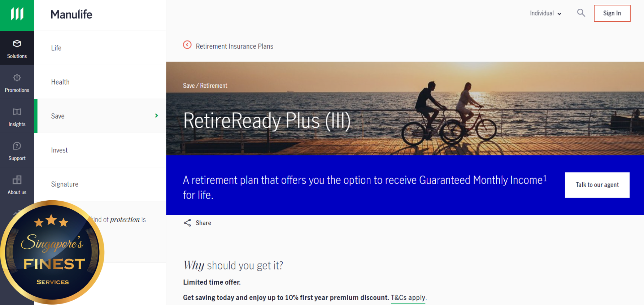This screenshot has width=644, height=305.
Task: Select the Promotions gear icon
Action: 17,78
